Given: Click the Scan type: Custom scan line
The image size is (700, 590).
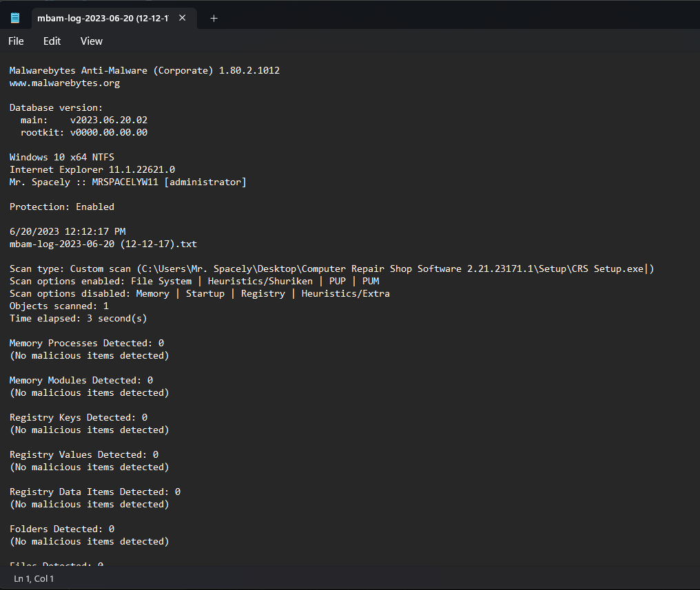Looking at the screenshot, I should click(331, 269).
